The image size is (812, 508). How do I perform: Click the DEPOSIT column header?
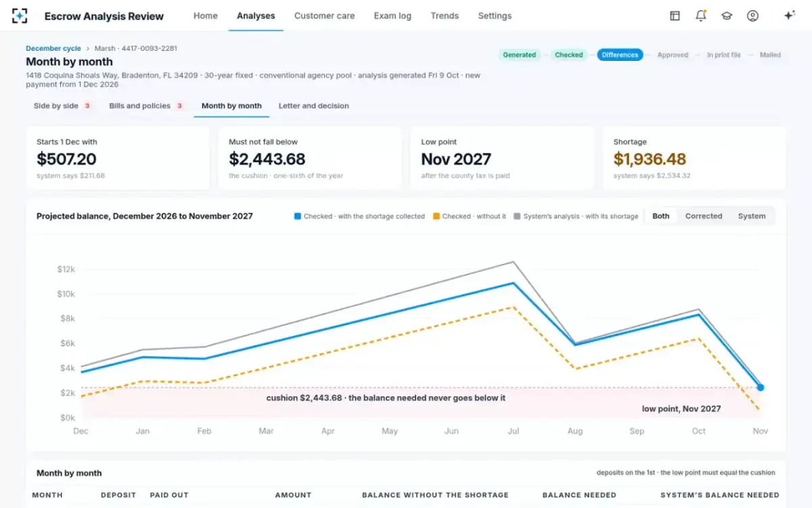(x=118, y=495)
